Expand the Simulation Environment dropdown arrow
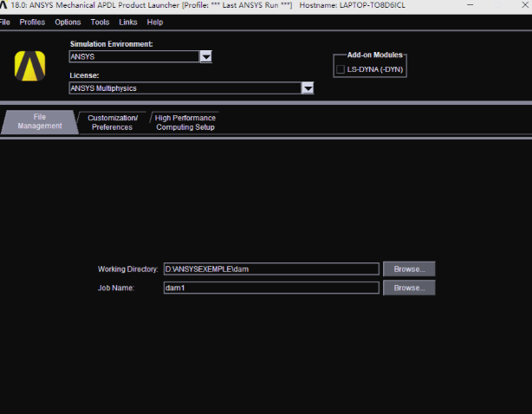Screen dimensions: 532x414 tap(206, 57)
